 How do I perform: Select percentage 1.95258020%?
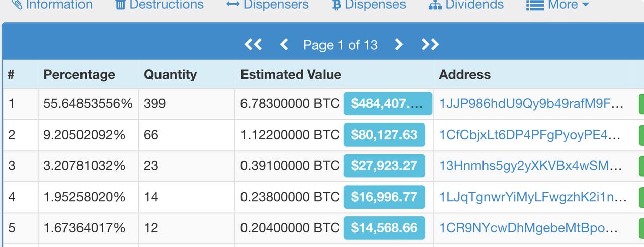85,197
